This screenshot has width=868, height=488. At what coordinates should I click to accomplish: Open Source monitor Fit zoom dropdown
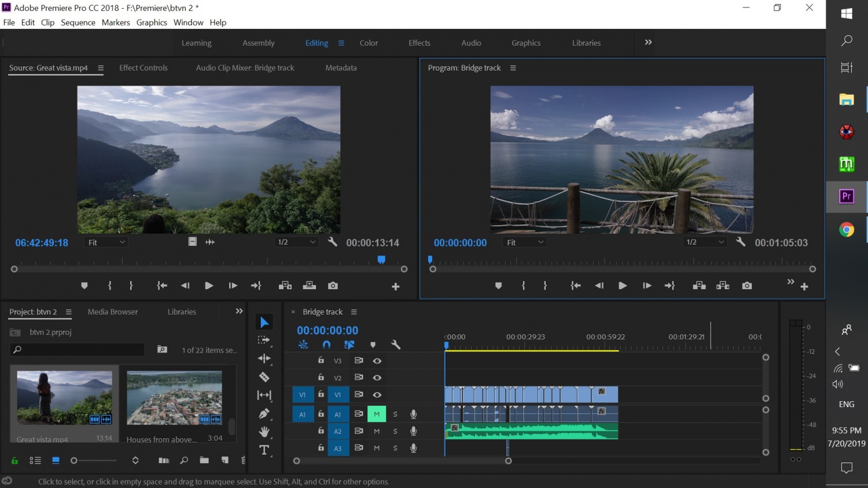click(x=106, y=242)
